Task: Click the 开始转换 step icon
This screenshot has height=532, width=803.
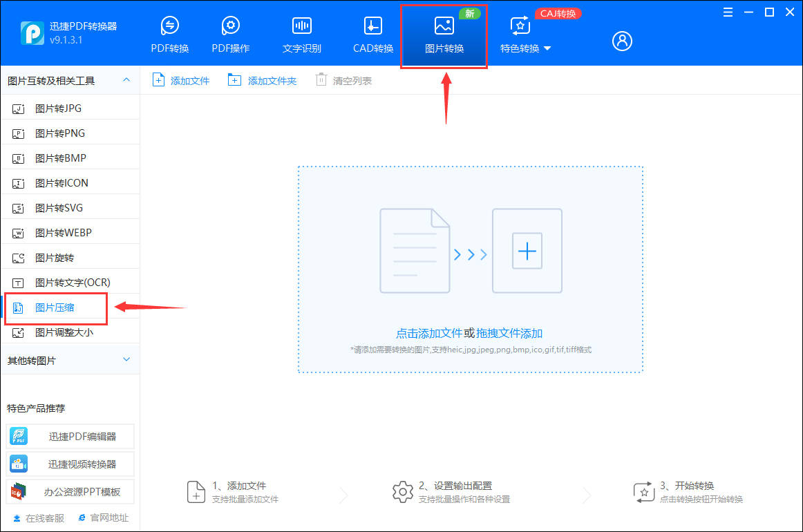Action: pyautogui.click(x=644, y=491)
